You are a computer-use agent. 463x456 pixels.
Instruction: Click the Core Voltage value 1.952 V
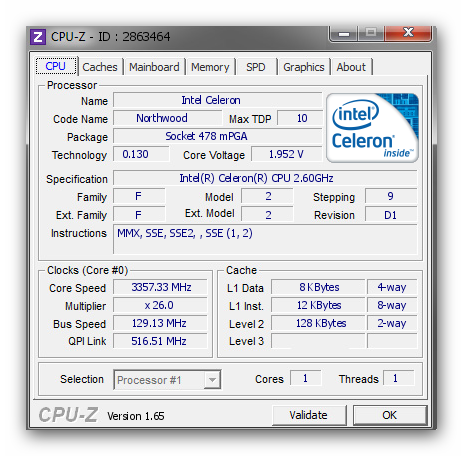[x=287, y=154]
